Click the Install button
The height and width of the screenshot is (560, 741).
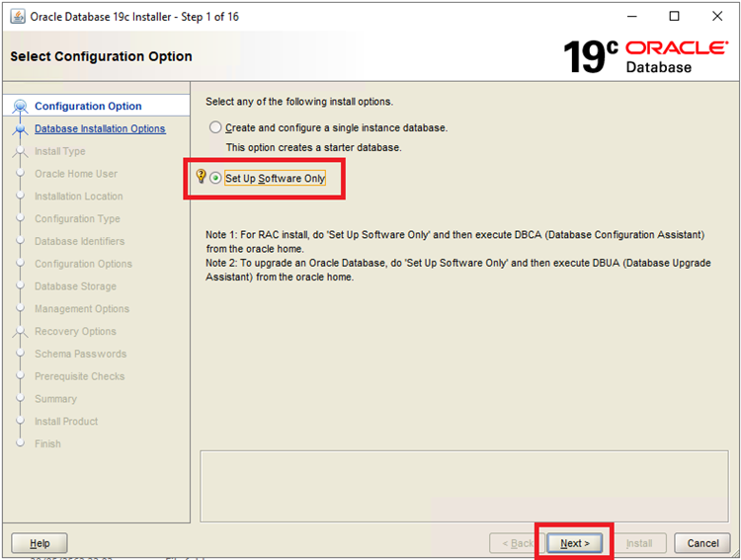639,543
